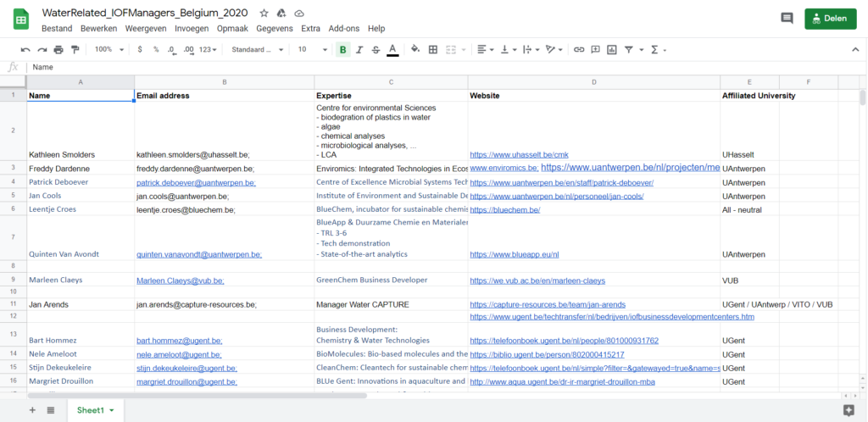Open the Explore icon
This screenshot has width=868, height=422.
(x=848, y=410)
